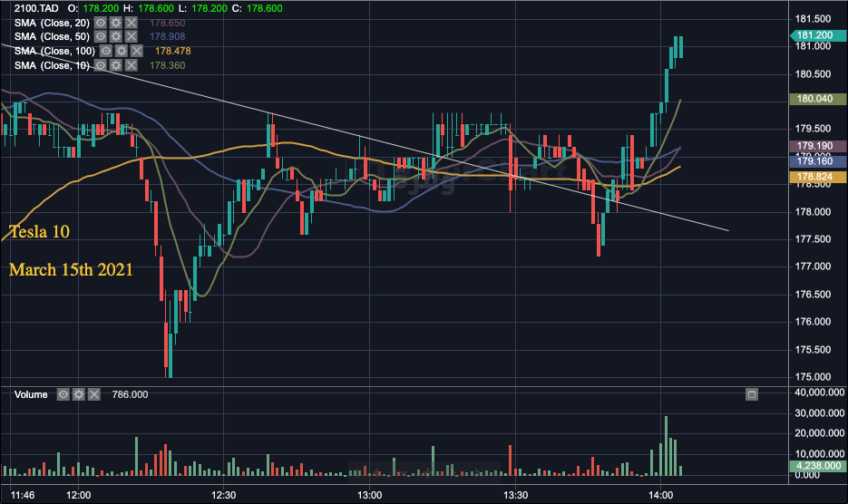Delete the SMA (Close, 50) indicator
This screenshot has height=504, width=848.
(132, 36)
